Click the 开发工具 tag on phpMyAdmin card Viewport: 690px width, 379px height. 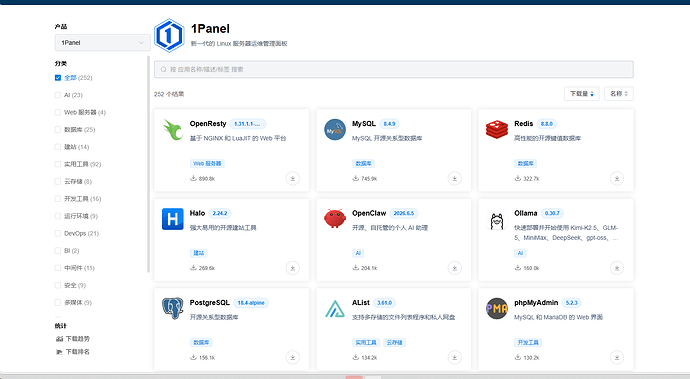tap(528, 342)
